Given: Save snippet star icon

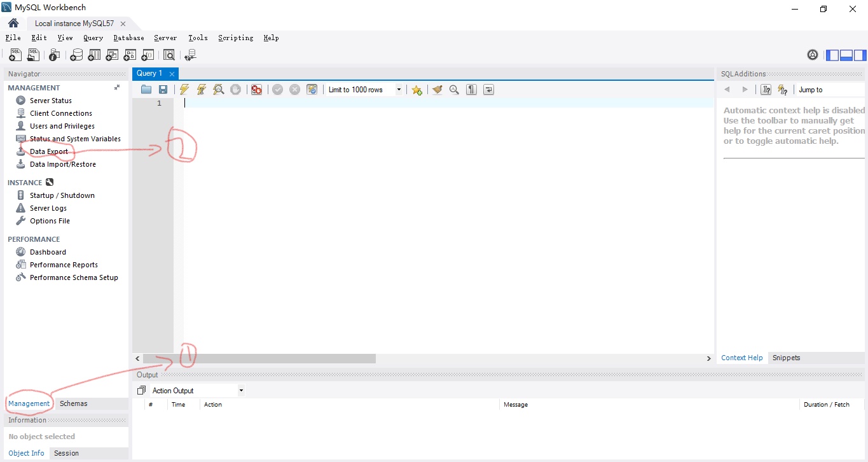Looking at the screenshot, I should pyautogui.click(x=417, y=90).
